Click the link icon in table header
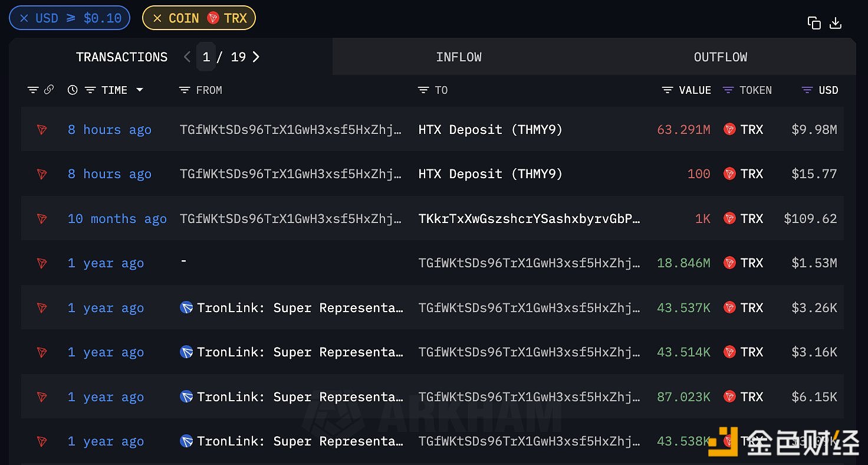The image size is (868, 465). tap(49, 90)
